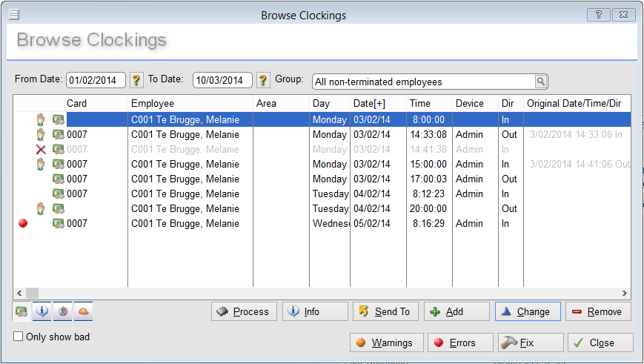Switch to the globe icon tab
644x364 pixels.
(62, 312)
